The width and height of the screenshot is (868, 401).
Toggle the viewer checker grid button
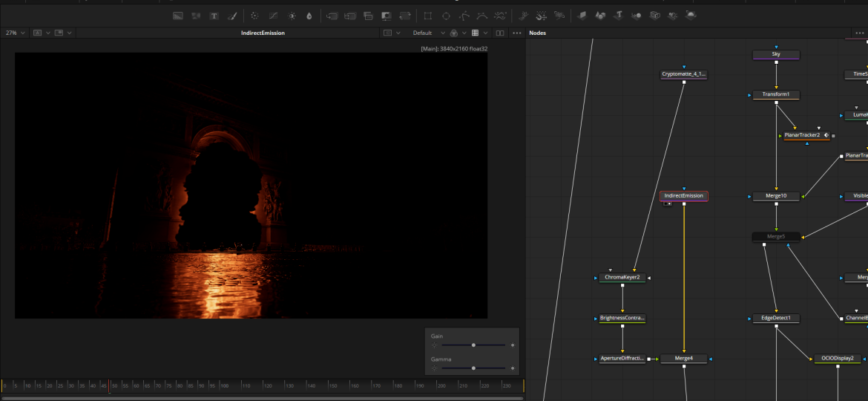[x=476, y=33]
